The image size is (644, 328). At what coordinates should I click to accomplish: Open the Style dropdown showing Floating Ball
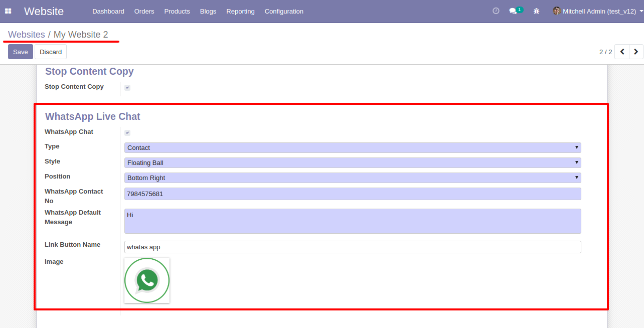[x=353, y=162]
